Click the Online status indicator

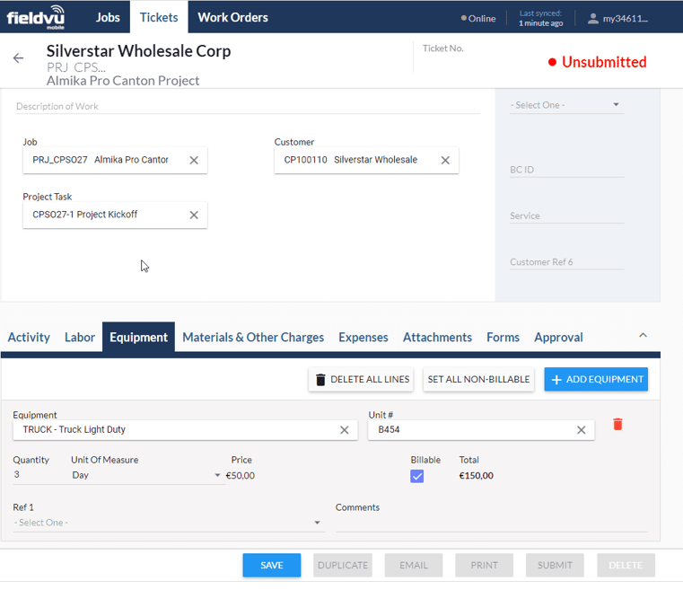click(x=478, y=18)
